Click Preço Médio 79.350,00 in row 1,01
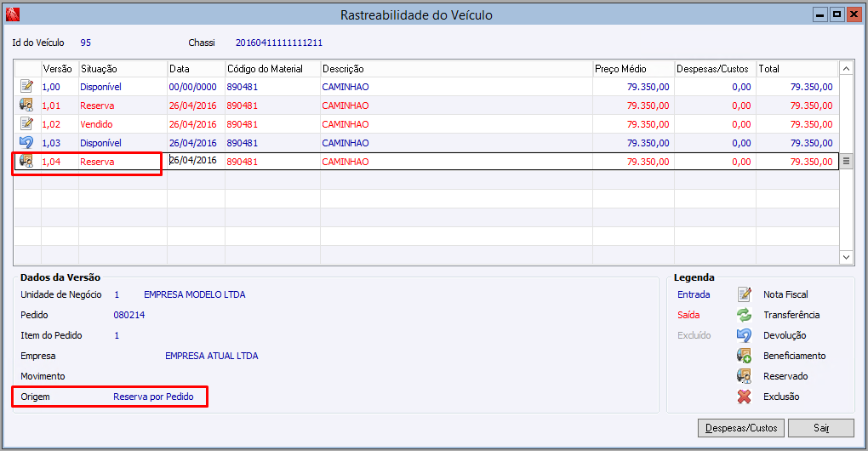Viewport: 868px width, 451px height. pyautogui.click(x=648, y=106)
